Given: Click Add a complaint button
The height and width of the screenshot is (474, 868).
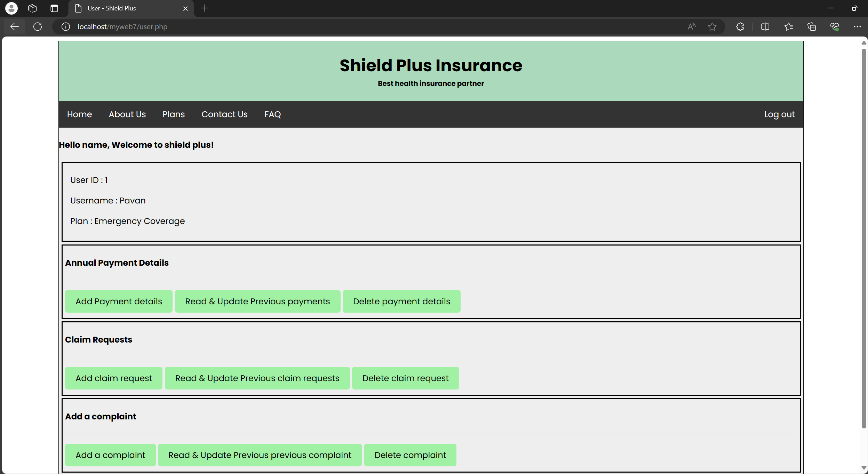Looking at the screenshot, I should click(x=110, y=455).
